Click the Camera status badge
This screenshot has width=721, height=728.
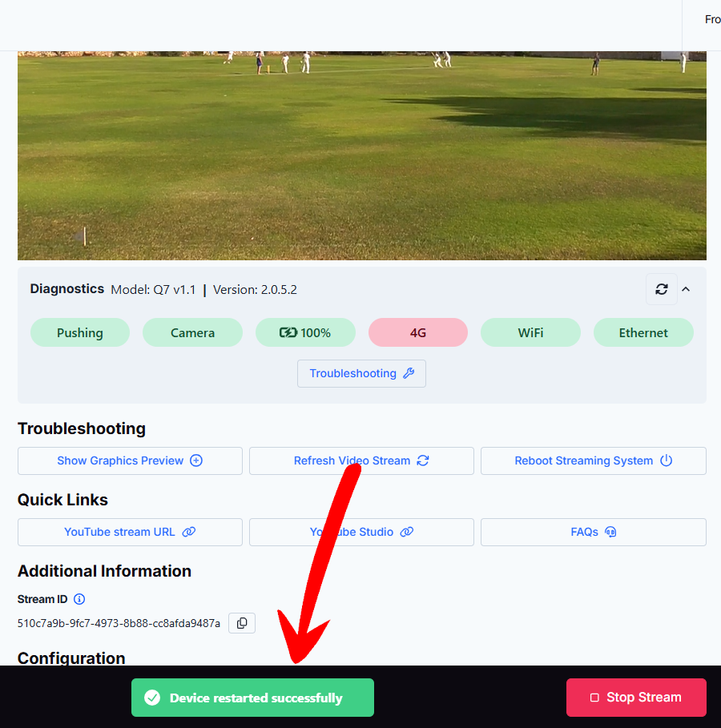[x=192, y=332]
